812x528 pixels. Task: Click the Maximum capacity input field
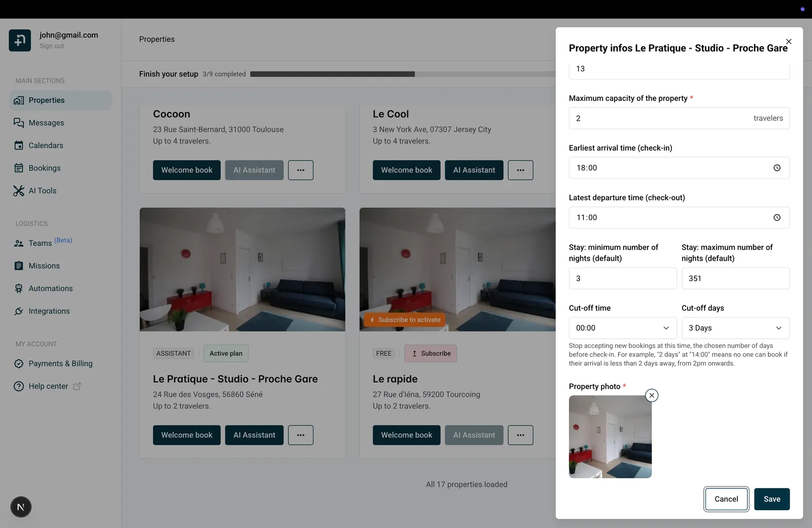click(x=679, y=118)
